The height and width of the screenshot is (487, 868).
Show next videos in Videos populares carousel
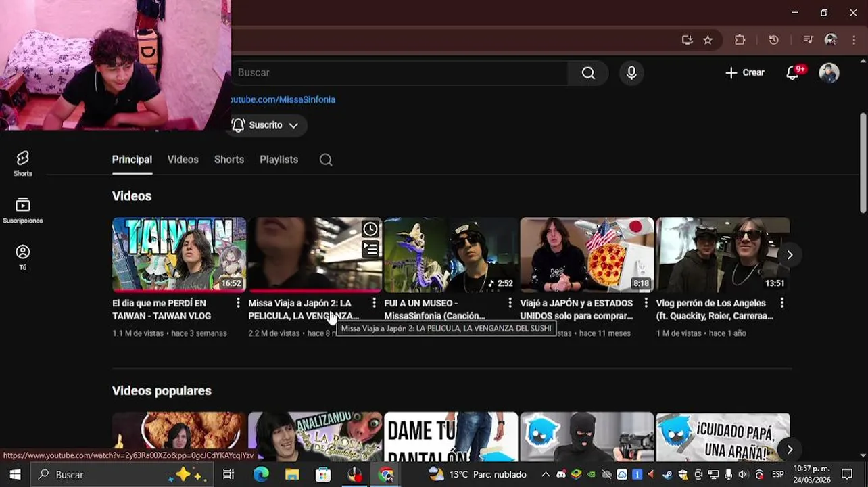pyautogui.click(x=789, y=450)
